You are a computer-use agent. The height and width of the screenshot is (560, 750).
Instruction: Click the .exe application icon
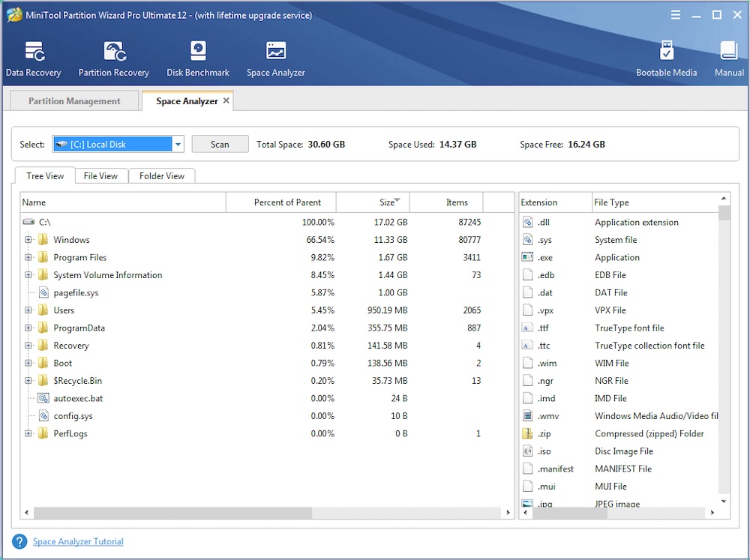coord(527,257)
